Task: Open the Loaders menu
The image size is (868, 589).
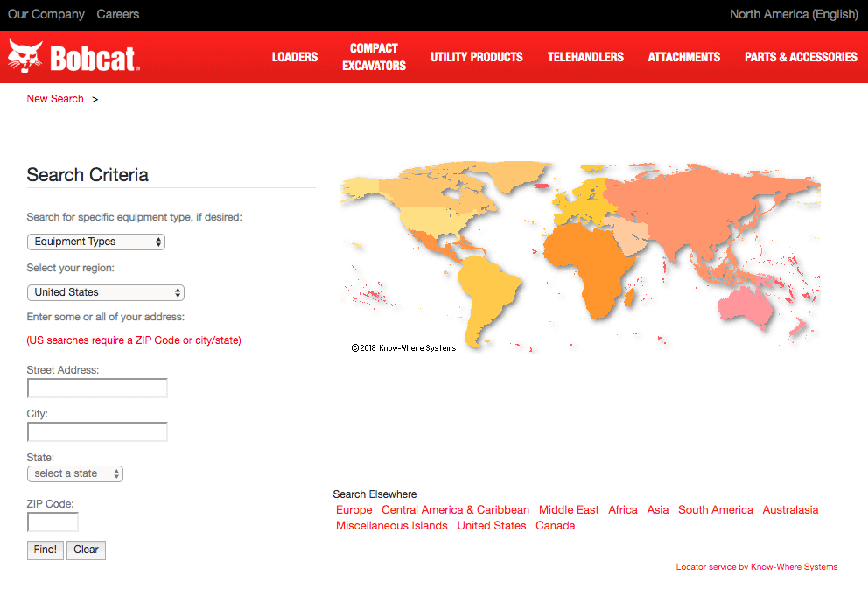Action: [x=295, y=57]
